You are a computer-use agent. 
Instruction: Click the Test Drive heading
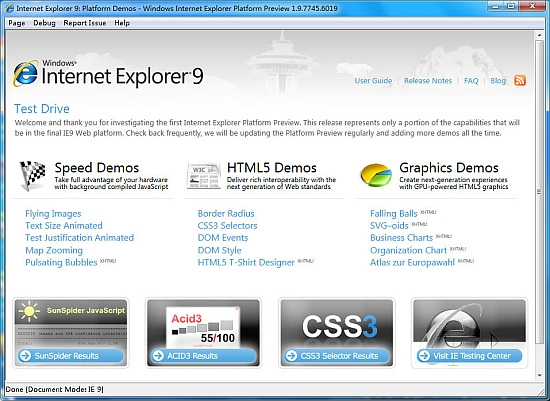(x=42, y=109)
